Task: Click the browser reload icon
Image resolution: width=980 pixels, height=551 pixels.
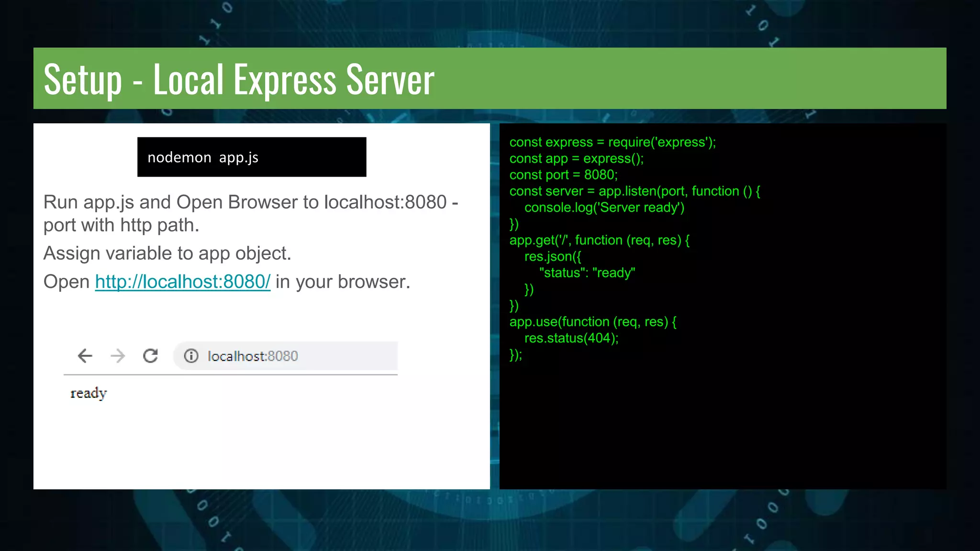Action: [151, 356]
